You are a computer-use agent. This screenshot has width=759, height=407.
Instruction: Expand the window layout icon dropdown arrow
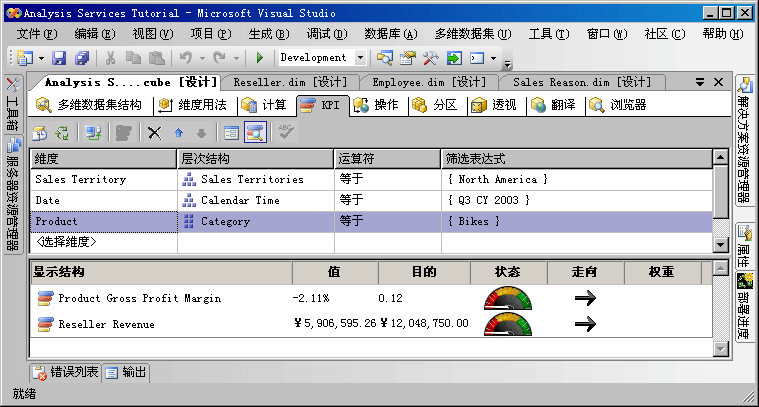tap(493, 59)
